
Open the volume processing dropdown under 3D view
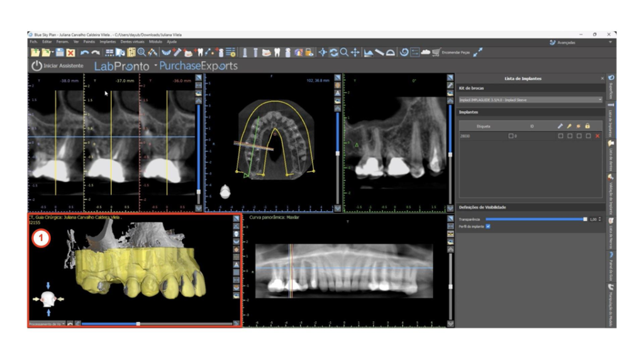point(46,324)
